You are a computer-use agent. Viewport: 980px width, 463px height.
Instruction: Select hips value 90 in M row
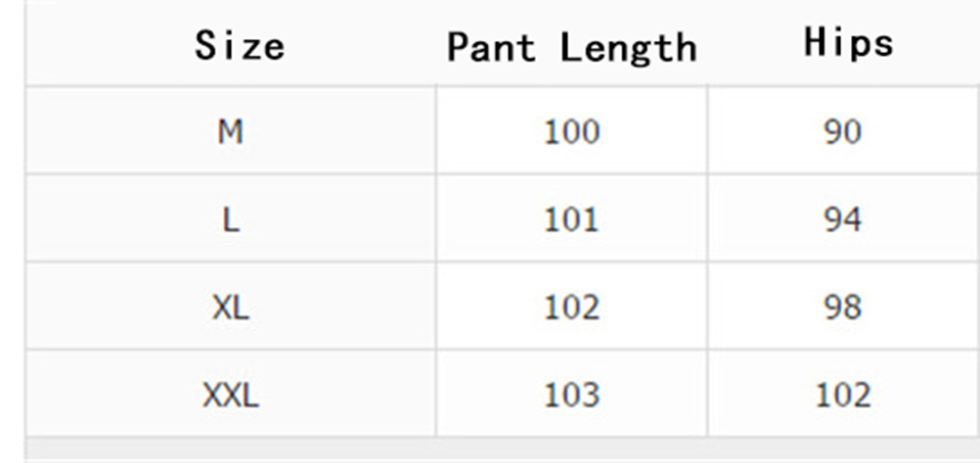842,131
